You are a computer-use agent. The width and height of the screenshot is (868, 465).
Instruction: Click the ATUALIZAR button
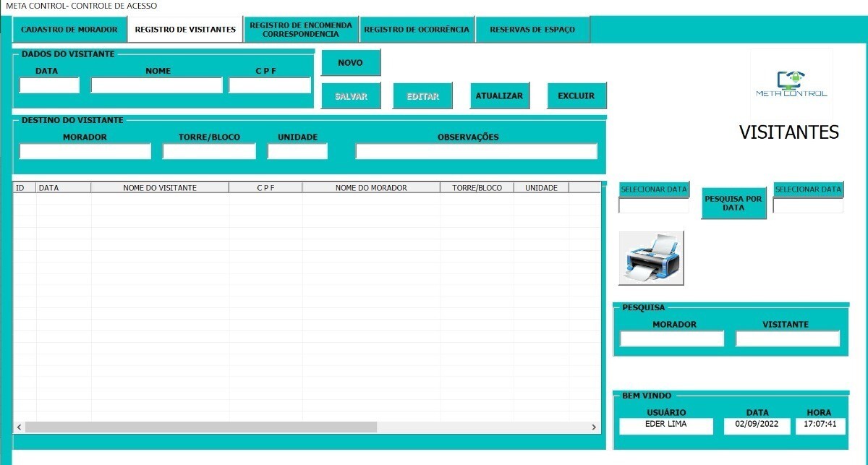coord(499,95)
